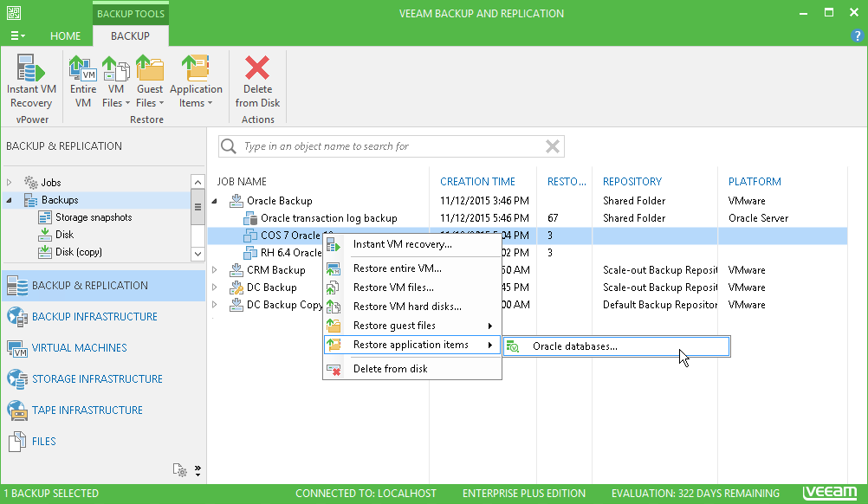Viewport: 868px width, 504px height.
Task: Click the Veeam application icon in title bar
Action: pyautogui.click(x=14, y=13)
